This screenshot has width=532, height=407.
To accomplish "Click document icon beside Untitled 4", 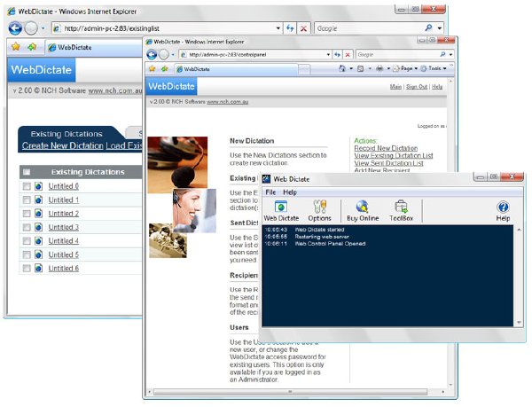I will [x=39, y=241].
